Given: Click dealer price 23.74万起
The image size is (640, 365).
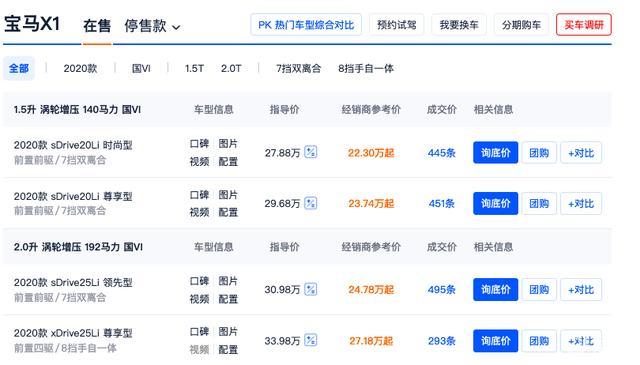Looking at the screenshot, I should coord(371,203).
